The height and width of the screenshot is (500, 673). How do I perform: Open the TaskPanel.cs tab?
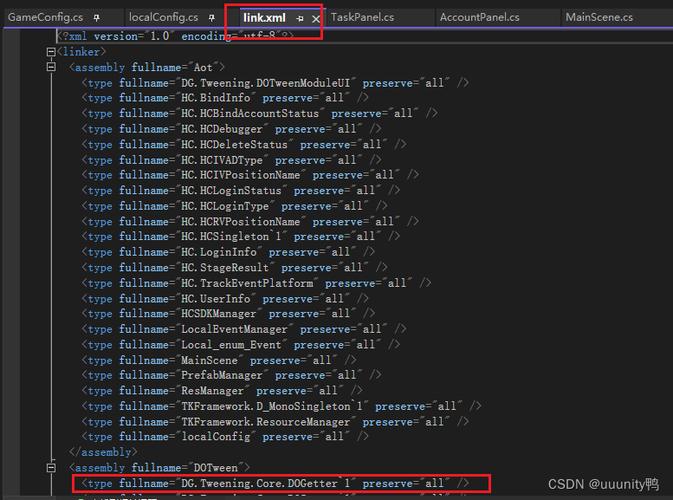(x=363, y=17)
